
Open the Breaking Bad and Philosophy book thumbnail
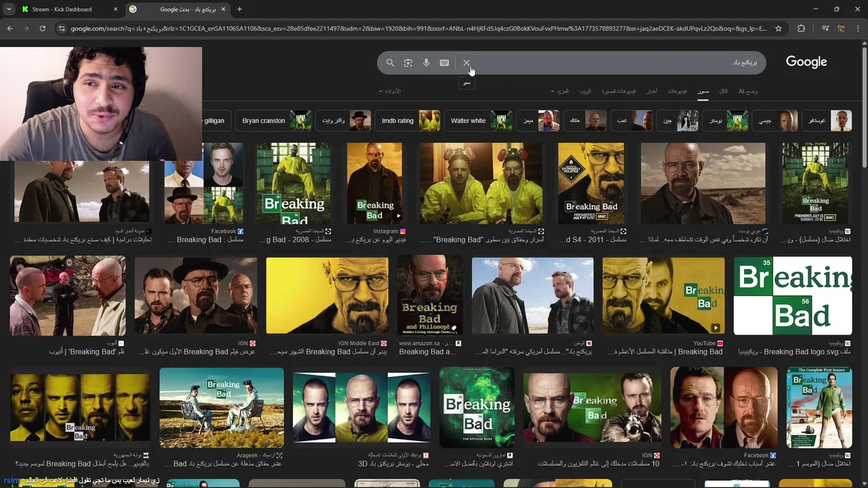430,296
